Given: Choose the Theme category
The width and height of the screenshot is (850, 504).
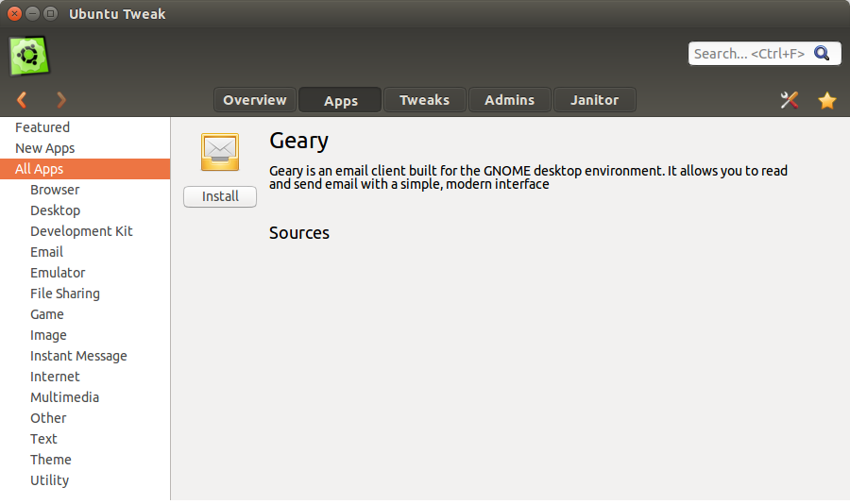Looking at the screenshot, I should tap(85, 460).
